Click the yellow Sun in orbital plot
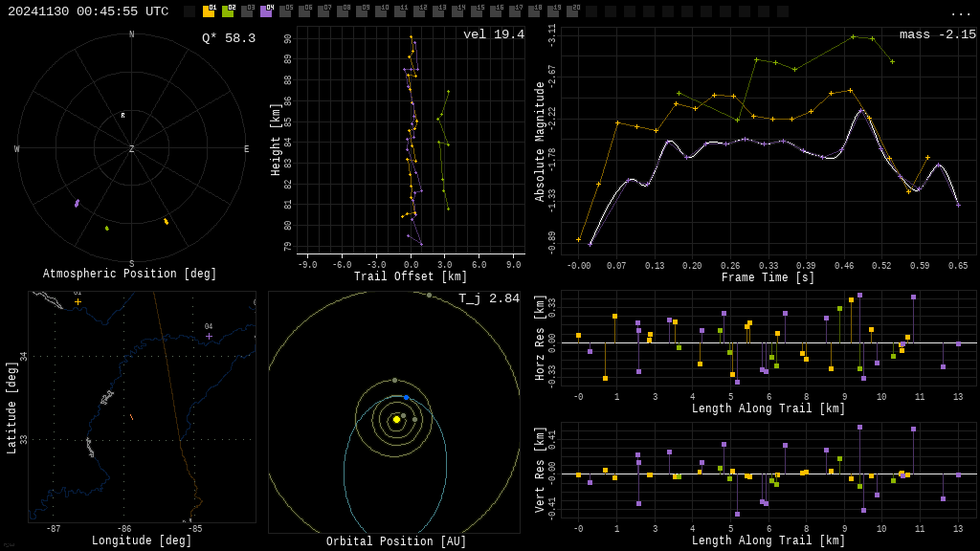This screenshot has width=980, height=551. pyautogui.click(x=396, y=420)
